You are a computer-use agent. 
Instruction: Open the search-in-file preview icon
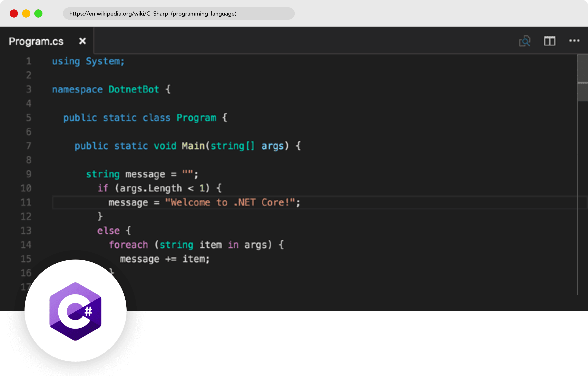click(x=525, y=41)
